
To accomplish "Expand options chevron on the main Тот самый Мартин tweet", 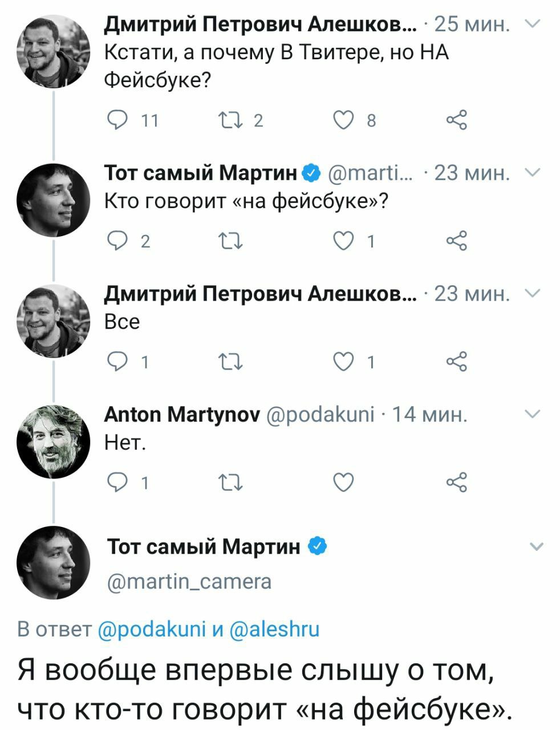I will 537,547.
